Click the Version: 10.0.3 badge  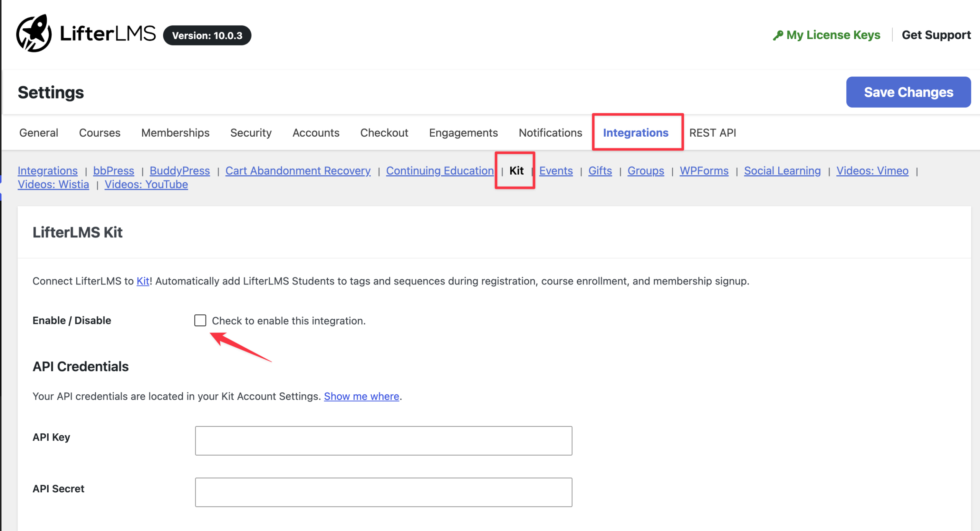[207, 35]
